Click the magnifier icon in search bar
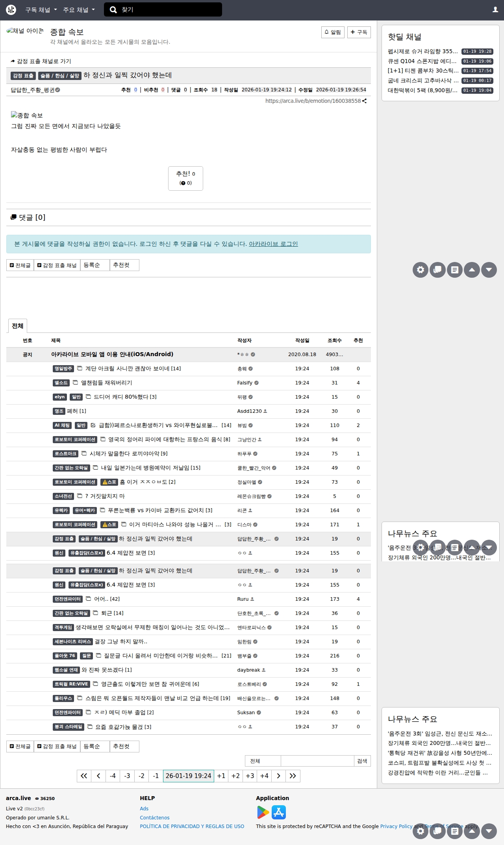The width and height of the screenshot is (504, 845). pyautogui.click(x=113, y=10)
